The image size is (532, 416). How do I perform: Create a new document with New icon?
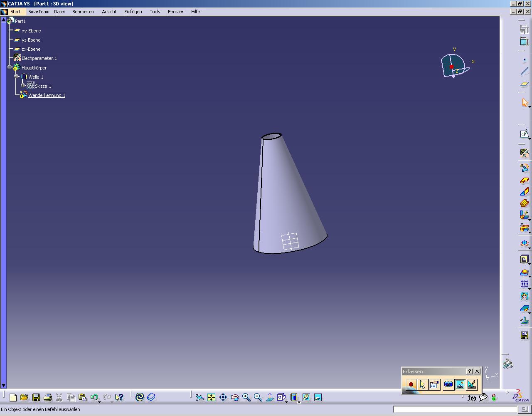coord(13,397)
